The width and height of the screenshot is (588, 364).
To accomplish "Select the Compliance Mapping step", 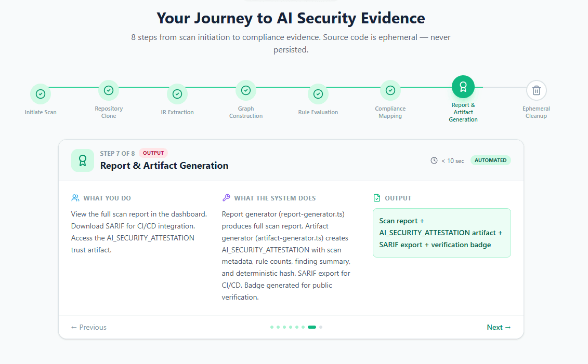I will pos(390,90).
